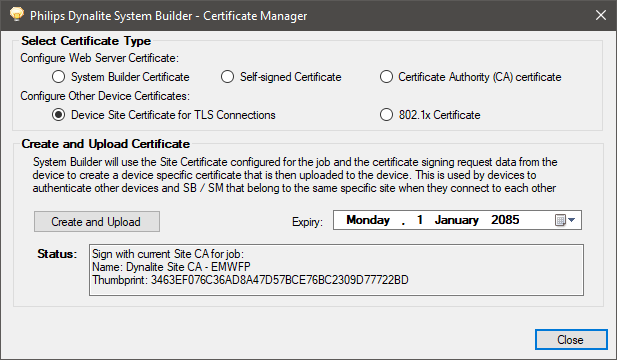Click the System Builder lightbulb title icon

coord(17,15)
